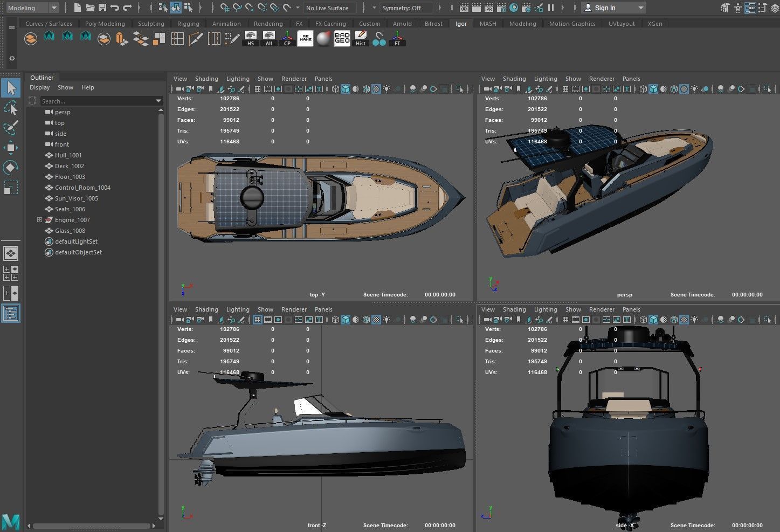
Task: Click the IPR render icon
Action: tap(489, 8)
